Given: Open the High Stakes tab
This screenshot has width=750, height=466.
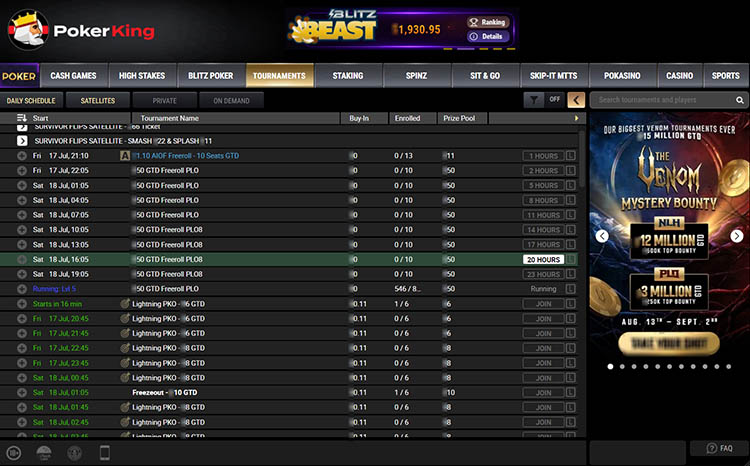Looking at the screenshot, I should (x=142, y=76).
